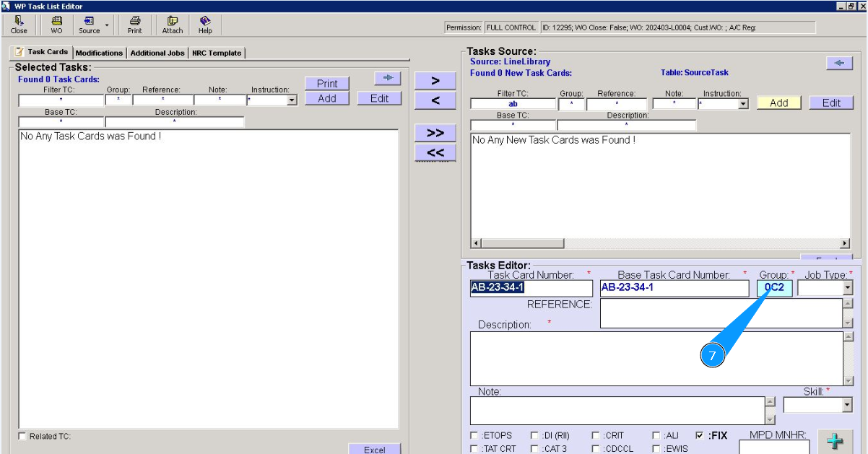Open the WO toolbar icon

(56, 25)
